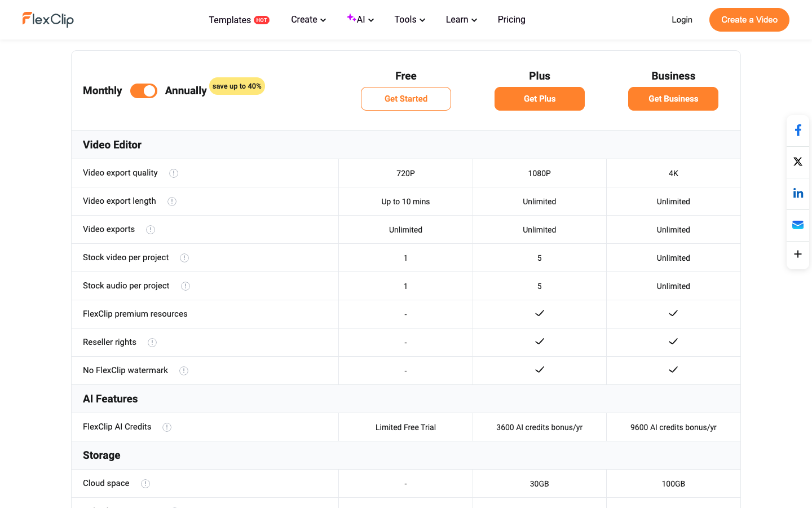Screen dimensions: 812x508
Task: Click the 'save up to 40%' badge
Action: coord(237,86)
